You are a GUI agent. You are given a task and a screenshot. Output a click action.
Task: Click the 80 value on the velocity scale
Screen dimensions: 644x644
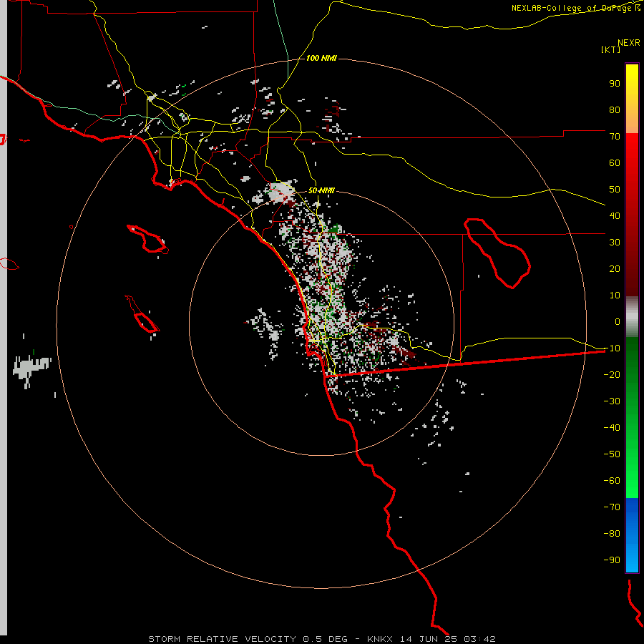click(615, 110)
